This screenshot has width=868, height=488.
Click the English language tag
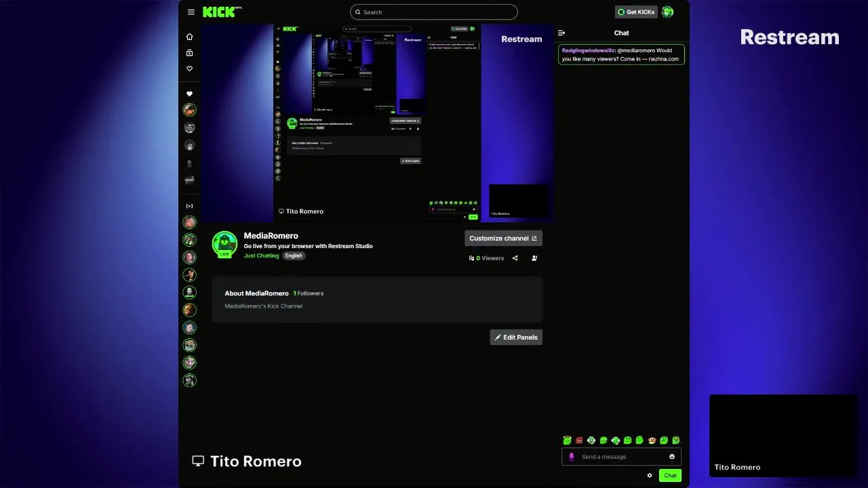pyautogui.click(x=294, y=256)
